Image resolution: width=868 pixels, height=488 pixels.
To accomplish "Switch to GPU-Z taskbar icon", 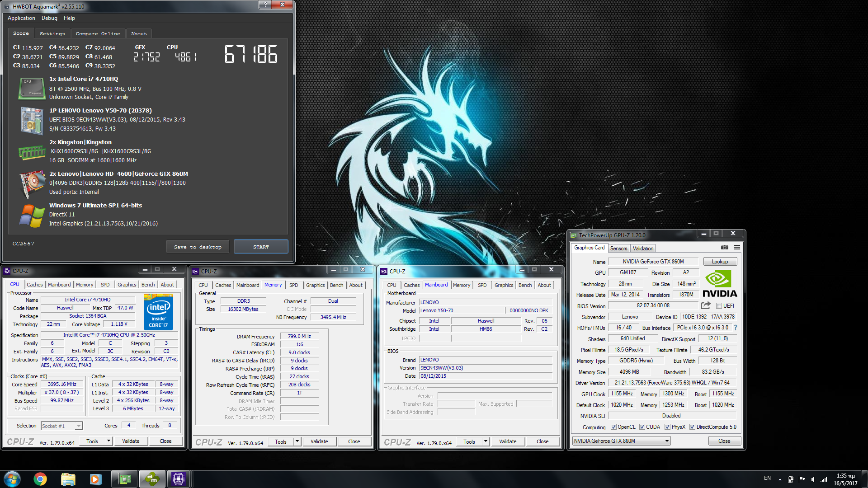I will coord(124,479).
